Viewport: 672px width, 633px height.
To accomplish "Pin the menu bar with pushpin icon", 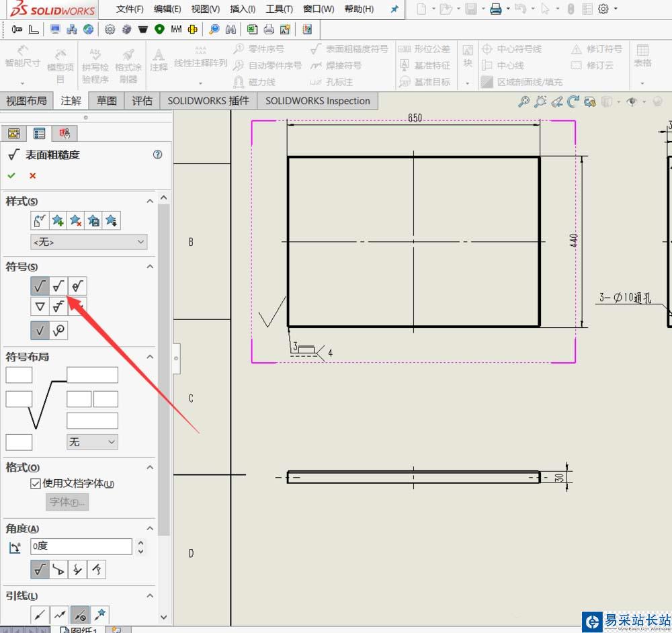I will 394,9.
